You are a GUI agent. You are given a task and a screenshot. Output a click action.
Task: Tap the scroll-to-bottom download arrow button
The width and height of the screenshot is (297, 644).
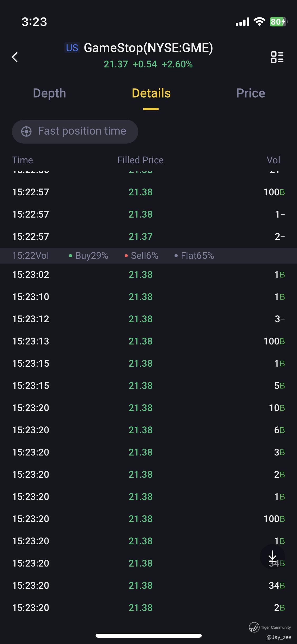pos(272,556)
